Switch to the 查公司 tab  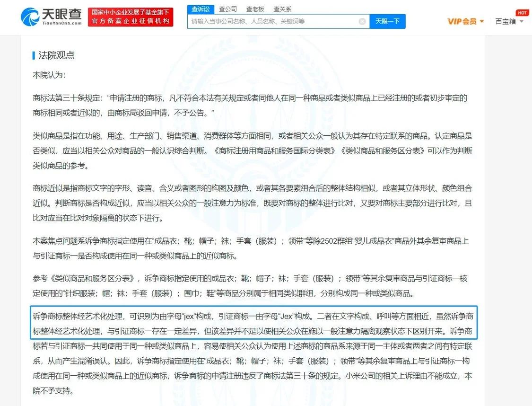pos(227,9)
